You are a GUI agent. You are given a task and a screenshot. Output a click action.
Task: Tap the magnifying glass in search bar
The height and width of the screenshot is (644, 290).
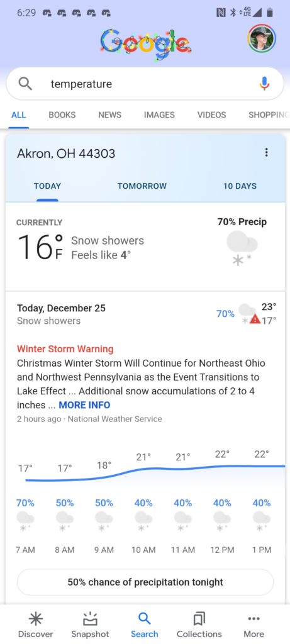25,84
